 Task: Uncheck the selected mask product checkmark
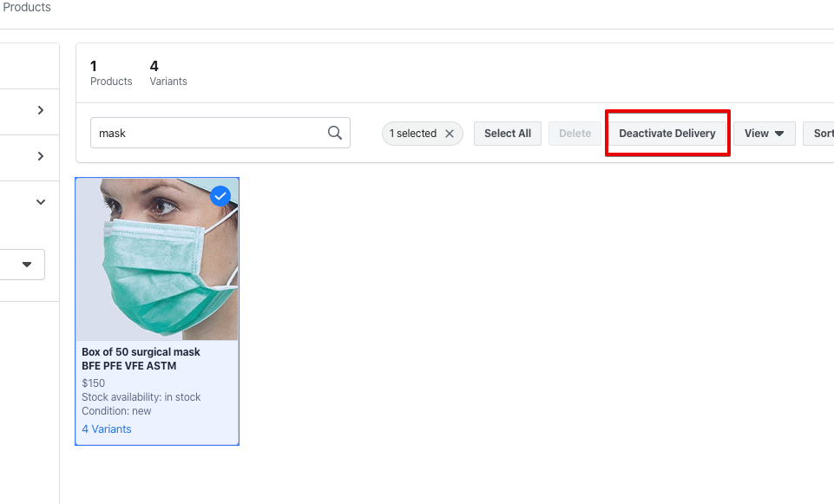220,196
